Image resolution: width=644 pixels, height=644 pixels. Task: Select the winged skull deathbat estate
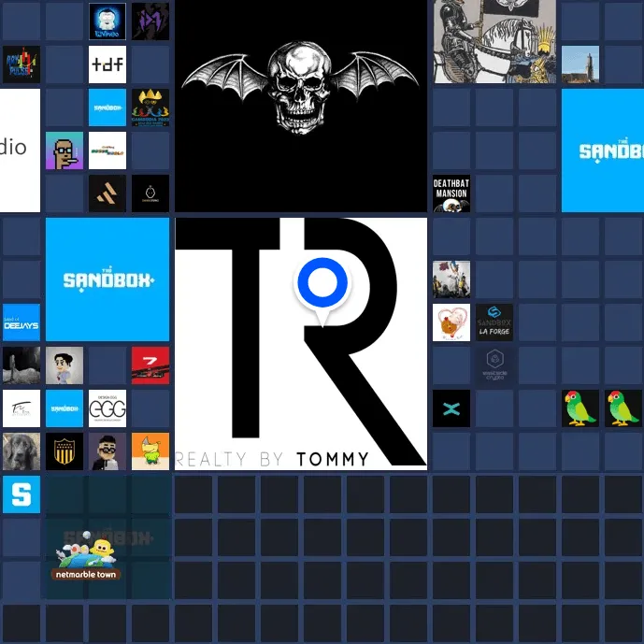coord(301,106)
